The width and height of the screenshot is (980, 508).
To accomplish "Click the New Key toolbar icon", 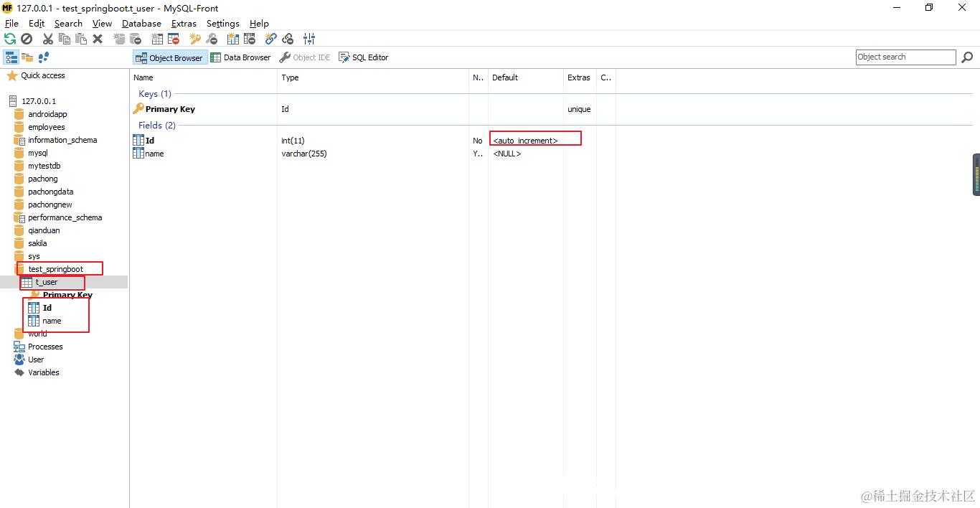I will click(x=195, y=39).
